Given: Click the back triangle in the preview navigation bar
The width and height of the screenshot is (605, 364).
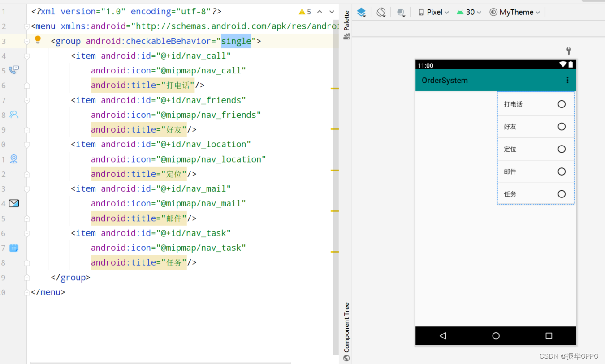Looking at the screenshot, I should pyautogui.click(x=443, y=336).
